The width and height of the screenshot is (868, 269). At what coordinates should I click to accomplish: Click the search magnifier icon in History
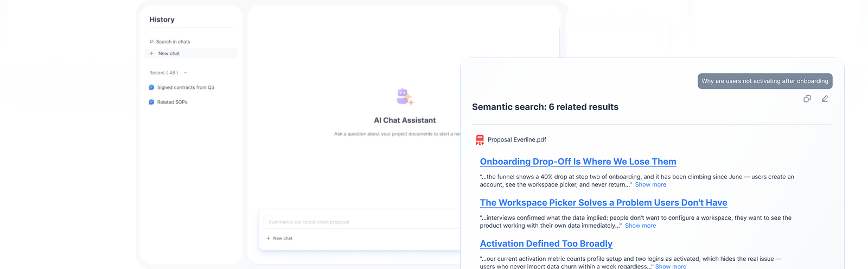point(151,42)
